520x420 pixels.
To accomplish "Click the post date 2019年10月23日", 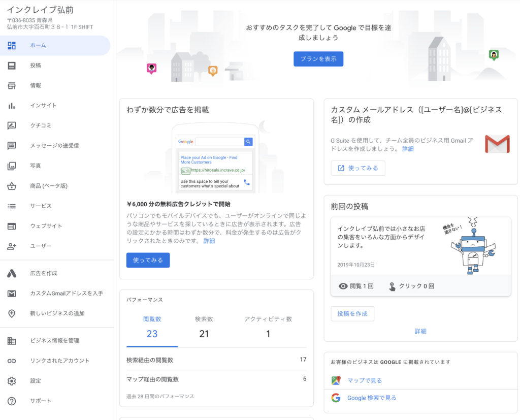I will pos(356,265).
